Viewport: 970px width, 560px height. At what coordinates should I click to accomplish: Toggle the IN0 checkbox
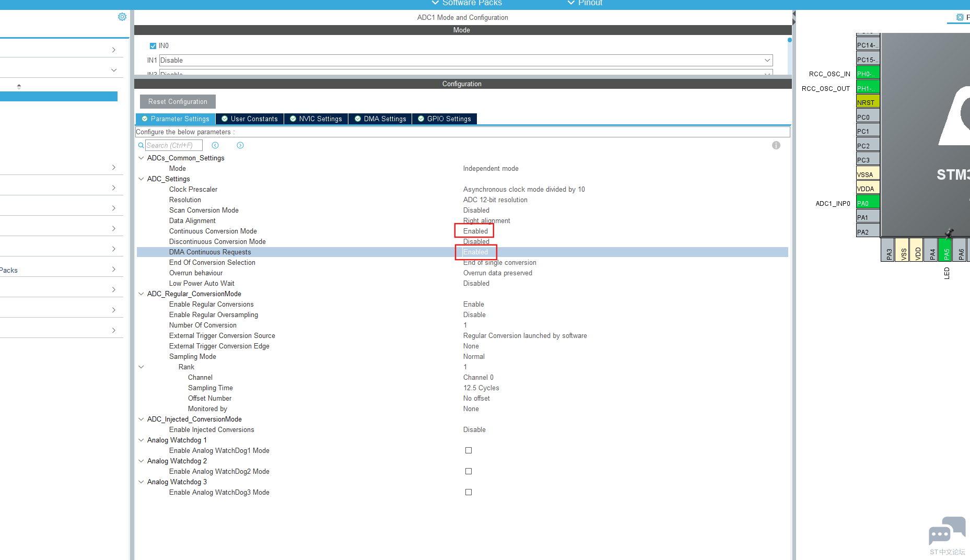point(153,46)
